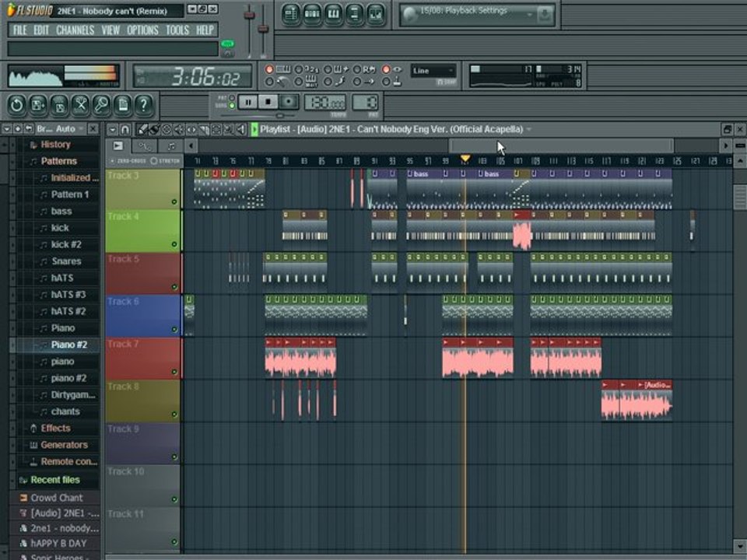
Task: Open the Line snap dropdown
Action: pos(433,71)
